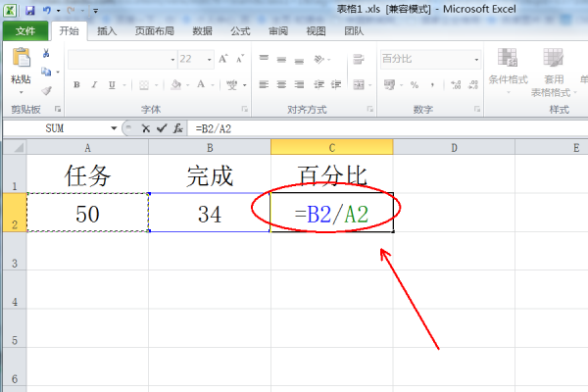Viewport: 588px width, 392px height.
Task: Click the Select All corner button
Action: click(x=15, y=147)
